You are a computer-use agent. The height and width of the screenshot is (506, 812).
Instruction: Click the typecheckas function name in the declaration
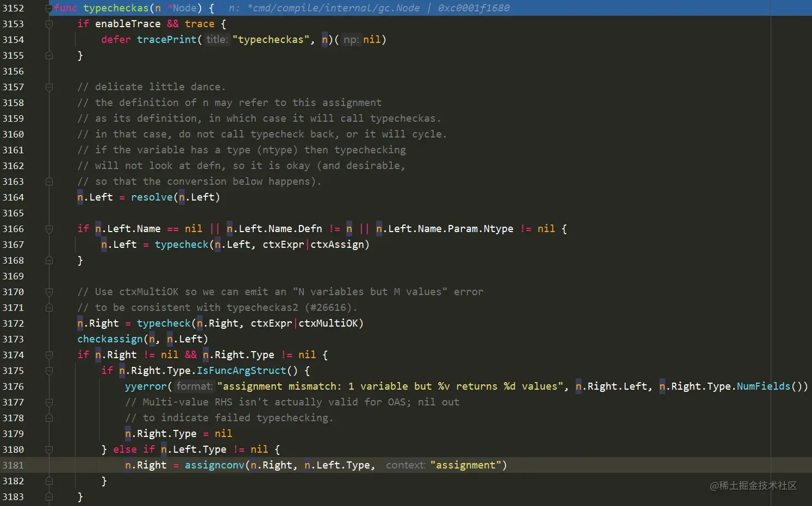point(116,8)
